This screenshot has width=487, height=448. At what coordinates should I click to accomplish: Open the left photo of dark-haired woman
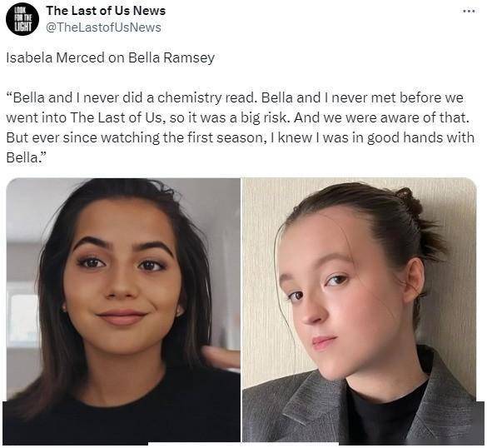(x=123, y=310)
